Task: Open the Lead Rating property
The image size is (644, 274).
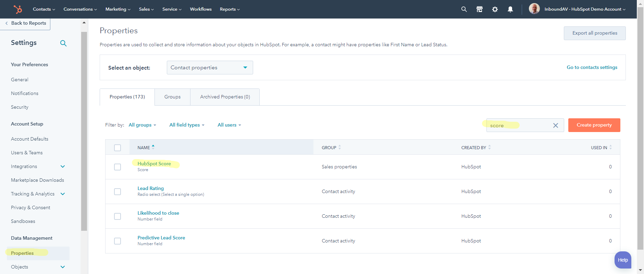Action: (x=151, y=189)
